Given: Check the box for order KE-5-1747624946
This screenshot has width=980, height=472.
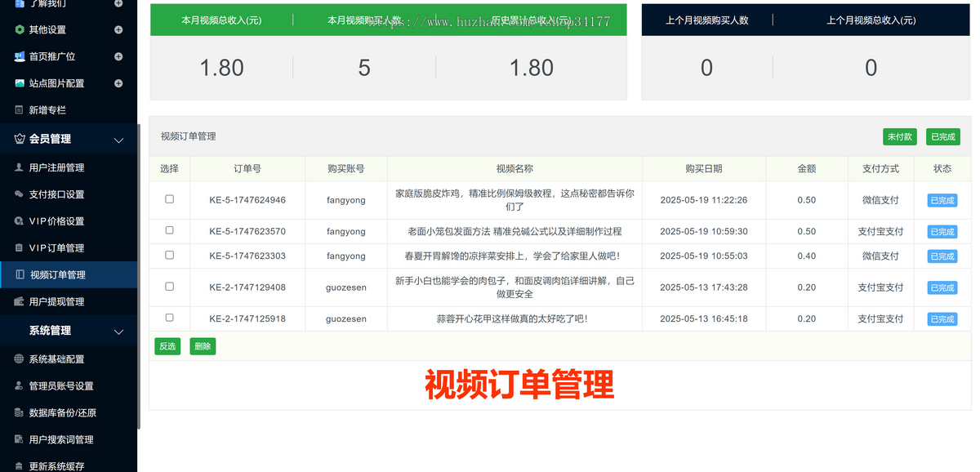Looking at the screenshot, I should point(170,199).
